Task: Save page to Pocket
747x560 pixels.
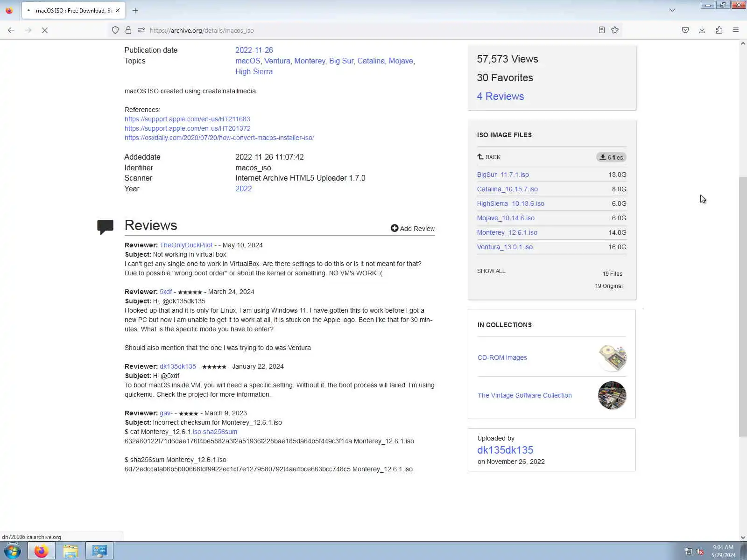Action: (685, 30)
